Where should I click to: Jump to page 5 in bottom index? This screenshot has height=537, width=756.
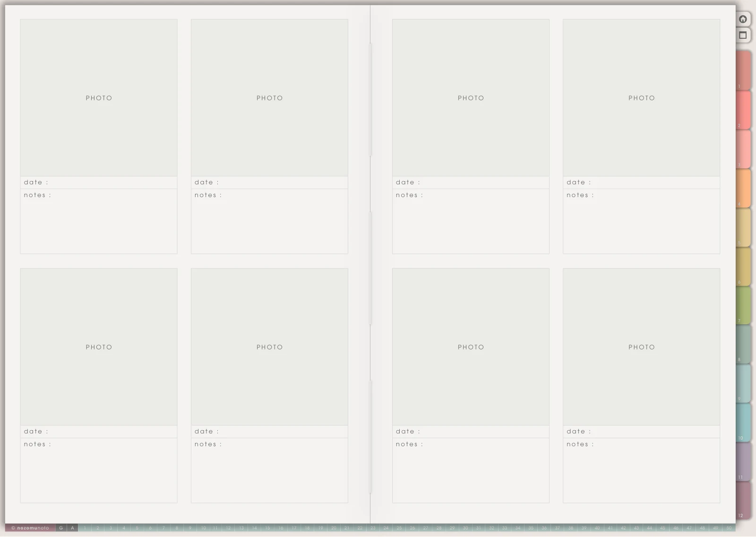(137, 528)
